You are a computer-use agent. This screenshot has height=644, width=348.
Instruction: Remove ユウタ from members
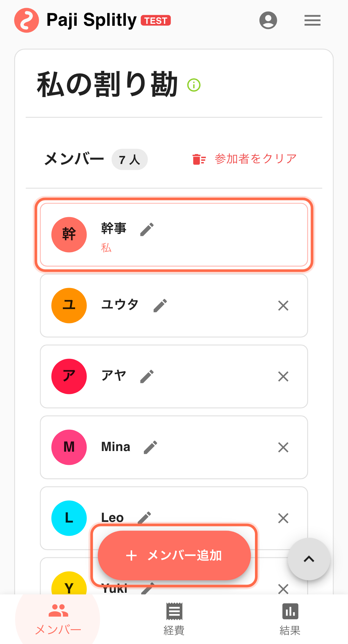coord(283,305)
